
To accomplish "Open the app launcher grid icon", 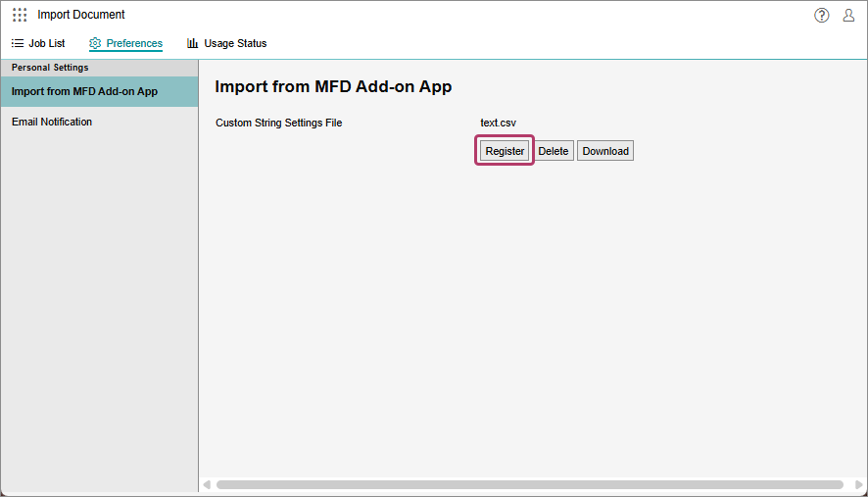I will pyautogui.click(x=20, y=15).
